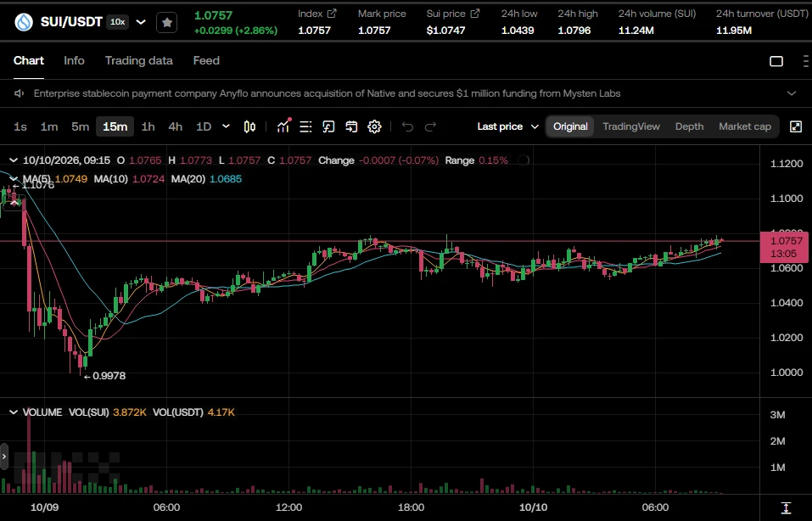Click the undo arrow

click(407, 126)
